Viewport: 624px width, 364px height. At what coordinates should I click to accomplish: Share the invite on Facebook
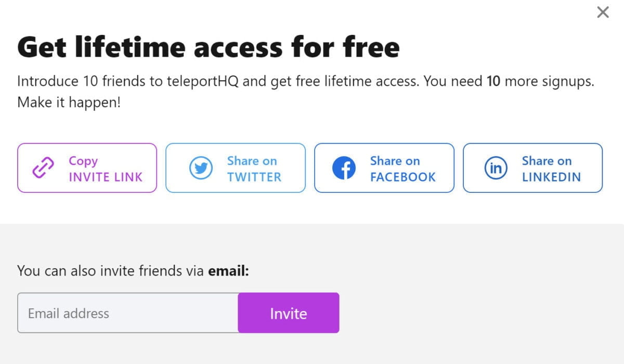(x=384, y=168)
